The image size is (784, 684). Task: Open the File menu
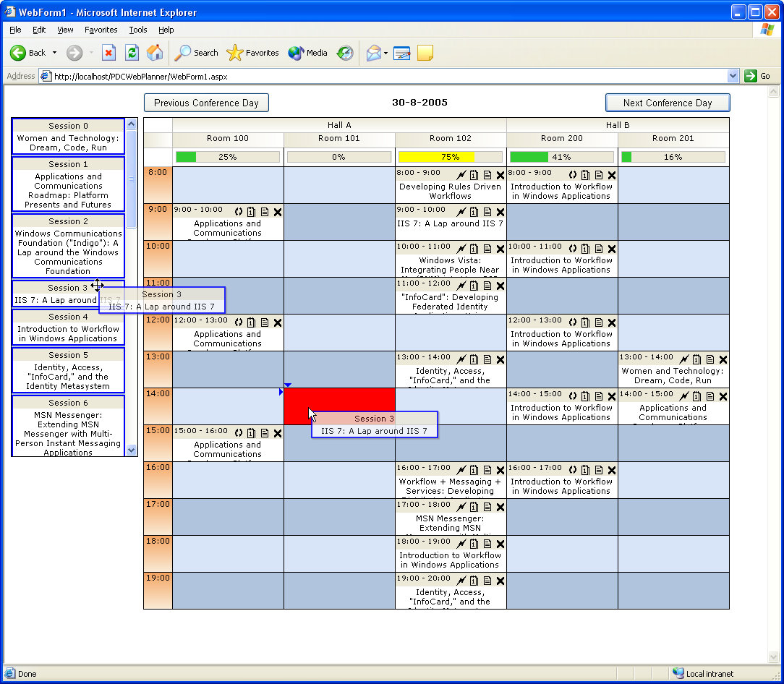(x=15, y=30)
